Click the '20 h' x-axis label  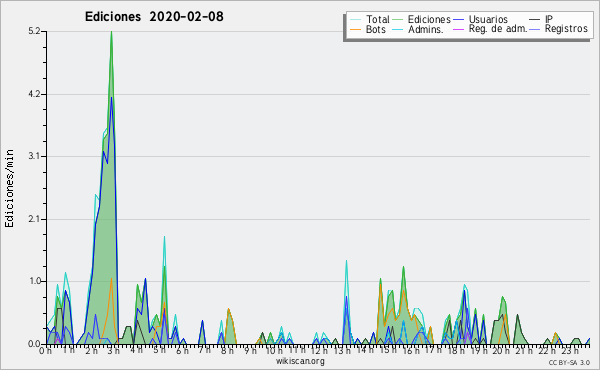tap(501, 351)
